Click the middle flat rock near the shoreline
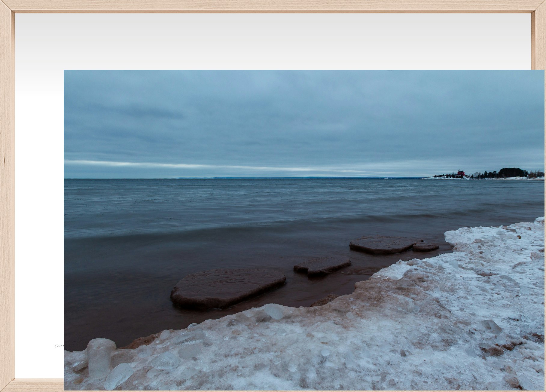 click(x=322, y=266)
